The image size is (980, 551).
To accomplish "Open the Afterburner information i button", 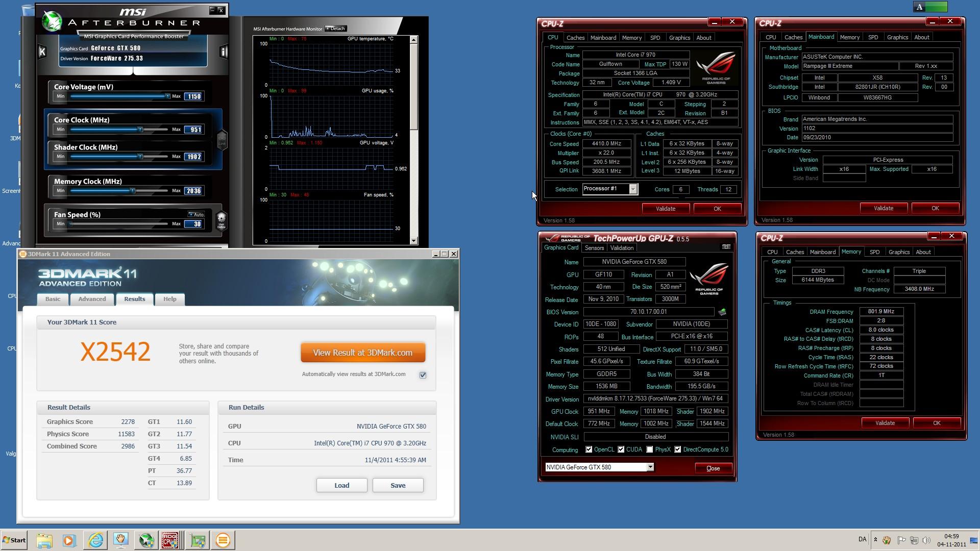I will [223, 52].
